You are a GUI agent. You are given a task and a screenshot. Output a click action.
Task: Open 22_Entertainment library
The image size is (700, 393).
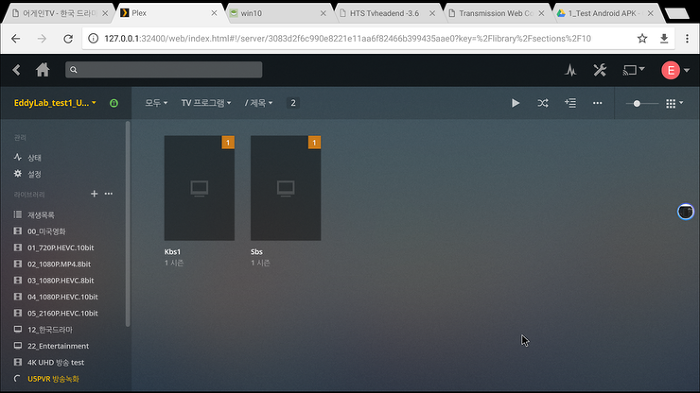(x=51, y=346)
